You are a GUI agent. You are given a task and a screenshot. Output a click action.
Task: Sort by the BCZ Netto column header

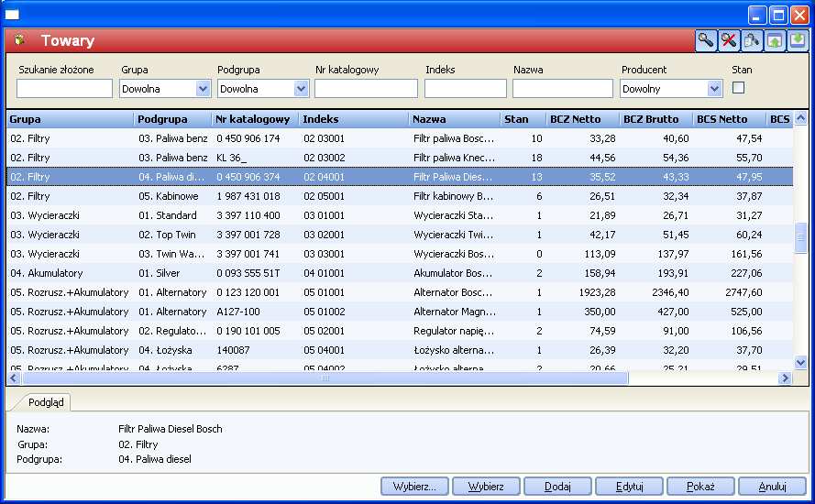point(583,119)
